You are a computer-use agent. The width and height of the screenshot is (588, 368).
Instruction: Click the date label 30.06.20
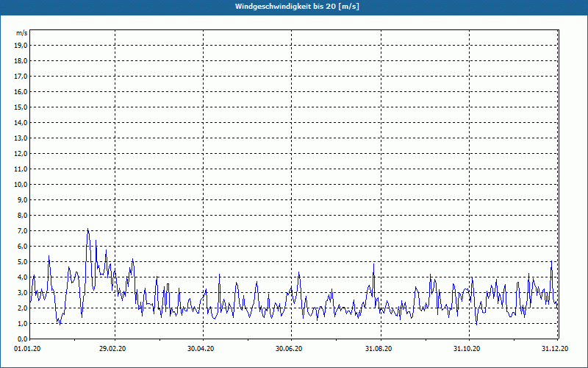coord(289,349)
